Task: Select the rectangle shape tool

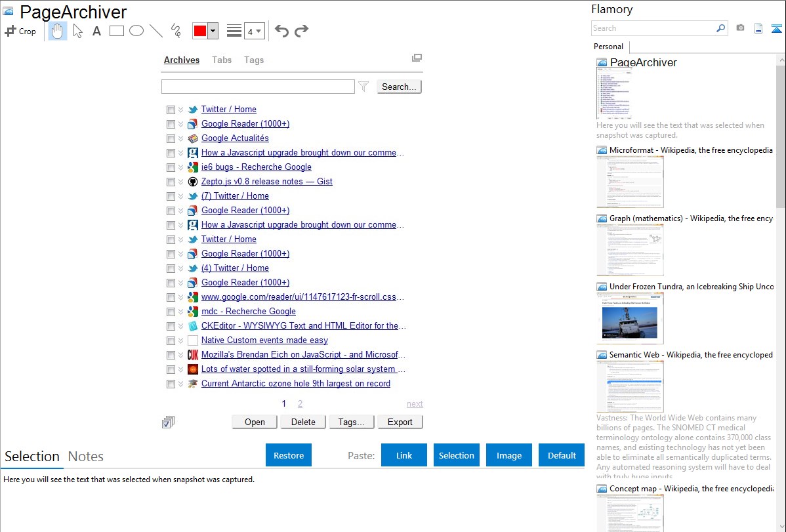Action: 117,31
